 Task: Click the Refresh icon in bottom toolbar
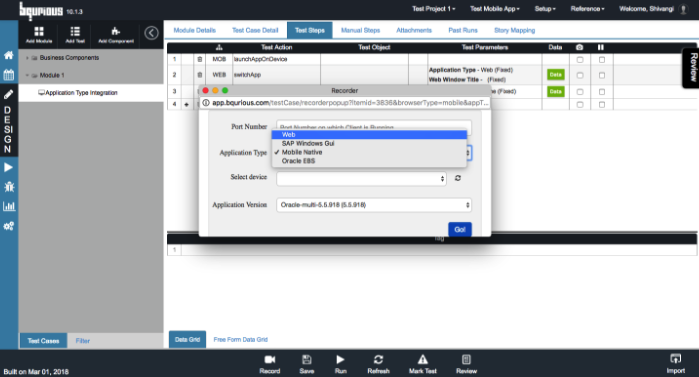378,360
